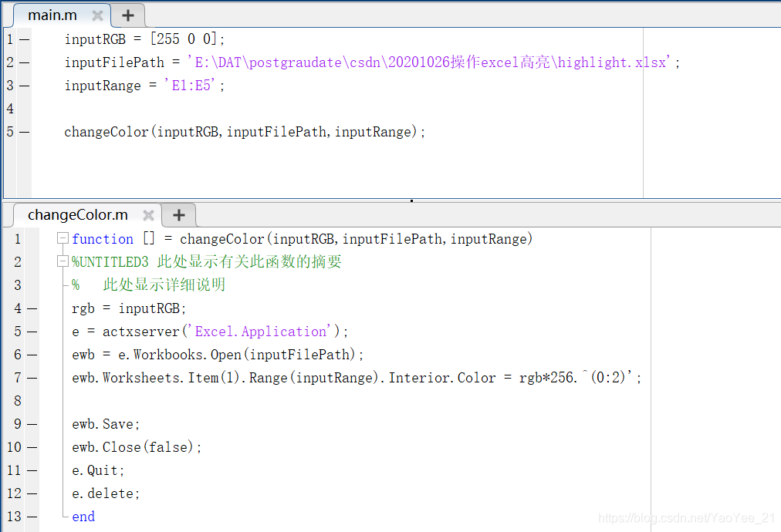Set breakpoint on main.m line 2
Viewport: 781px width, 532px height.
(25, 62)
